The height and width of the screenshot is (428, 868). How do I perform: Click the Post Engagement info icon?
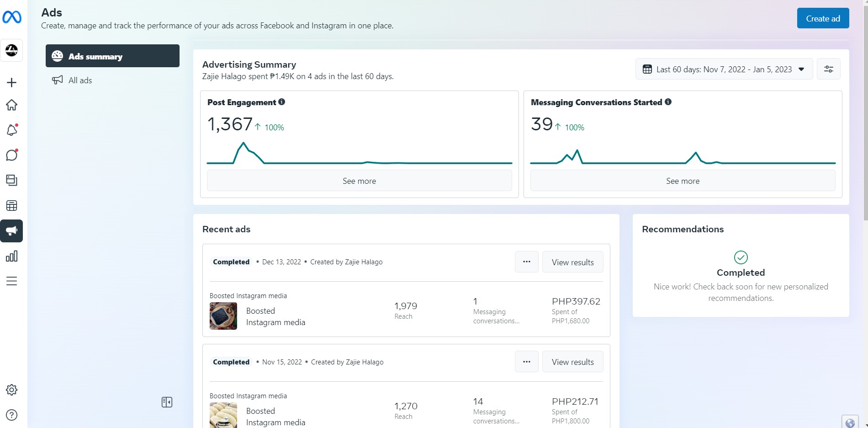[x=282, y=102]
